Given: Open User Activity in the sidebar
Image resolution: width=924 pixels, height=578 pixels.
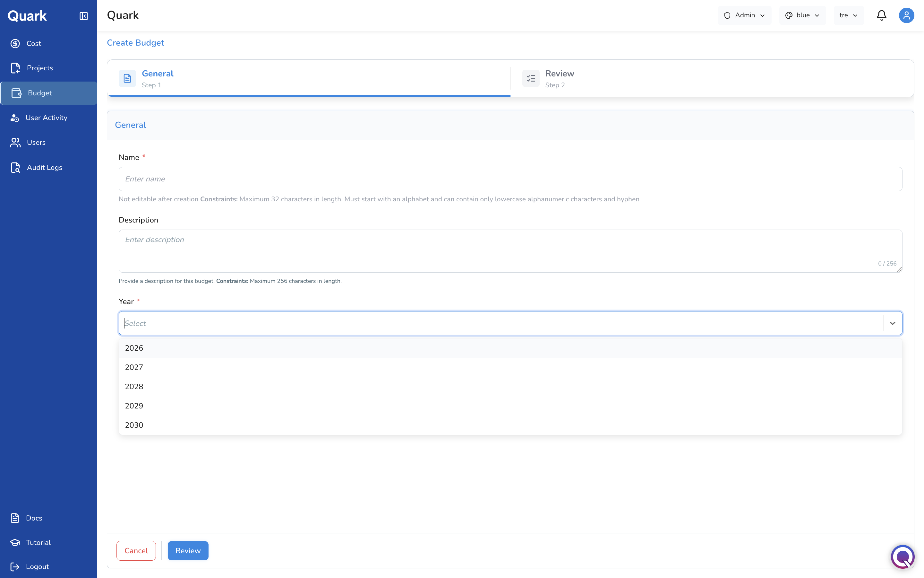Looking at the screenshot, I should tap(48, 118).
